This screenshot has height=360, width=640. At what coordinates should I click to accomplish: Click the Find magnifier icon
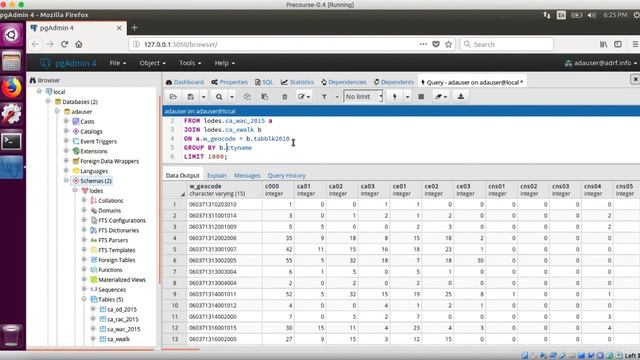pyautogui.click(x=219, y=97)
